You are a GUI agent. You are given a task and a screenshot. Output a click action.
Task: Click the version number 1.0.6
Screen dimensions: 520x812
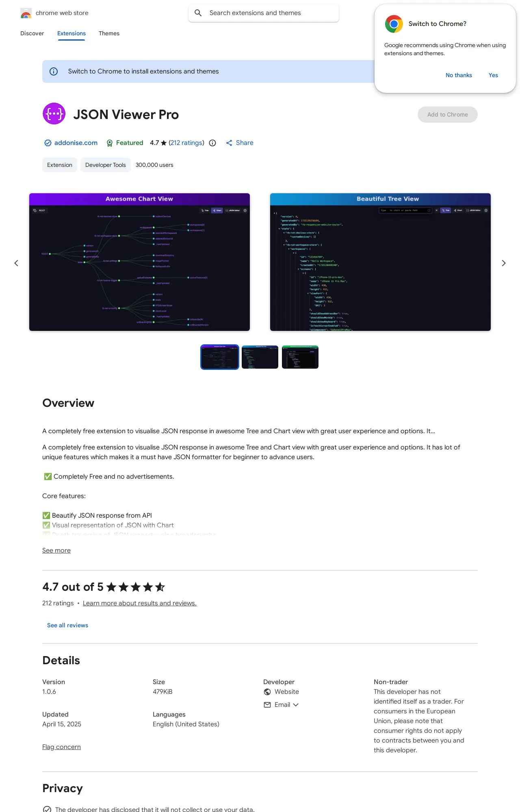tap(49, 692)
